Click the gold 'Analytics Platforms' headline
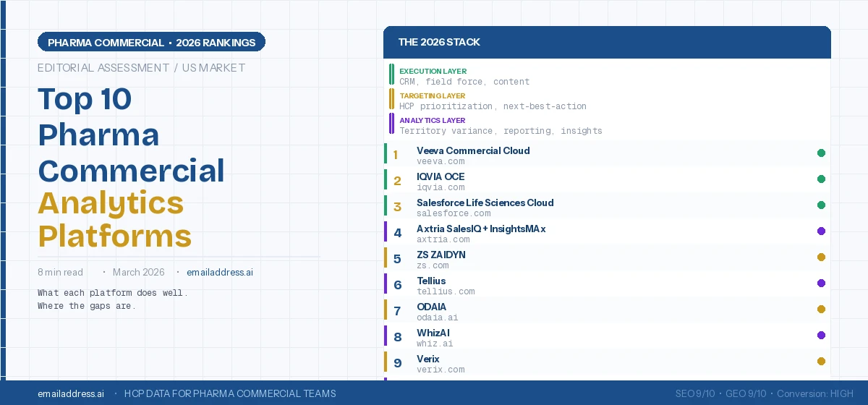 (x=115, y=220)
